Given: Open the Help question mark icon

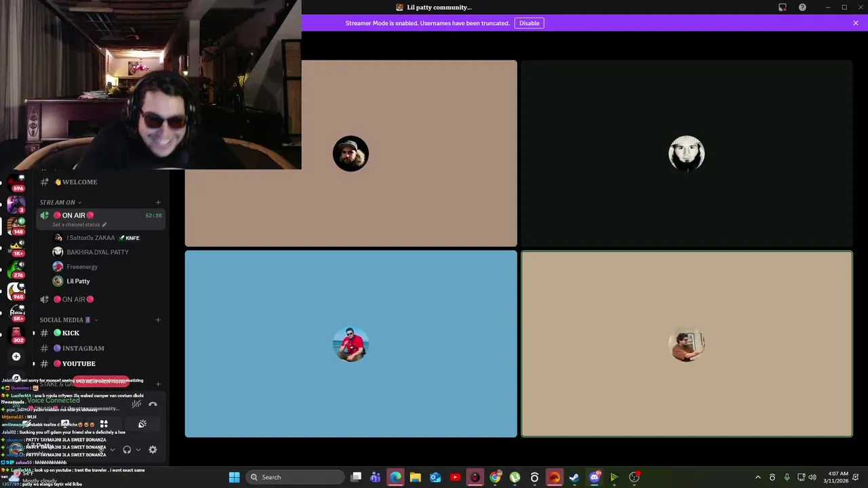Looking at the screenshot, I should point(803,7).
